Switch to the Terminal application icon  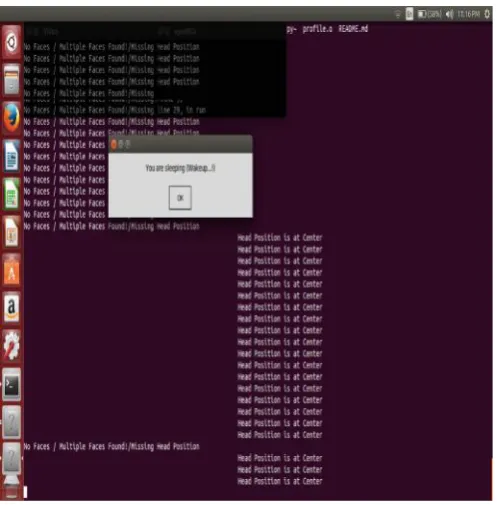pos(11,384)
